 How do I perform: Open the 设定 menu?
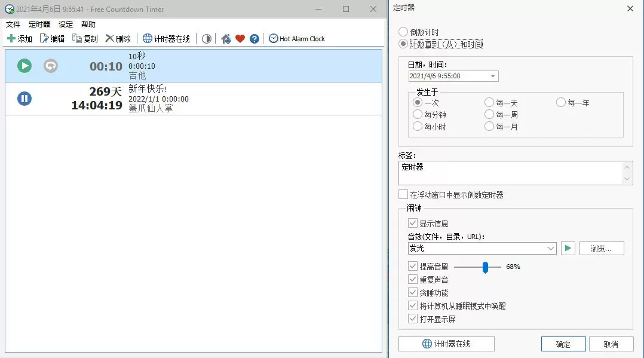[x=66, y=25]
